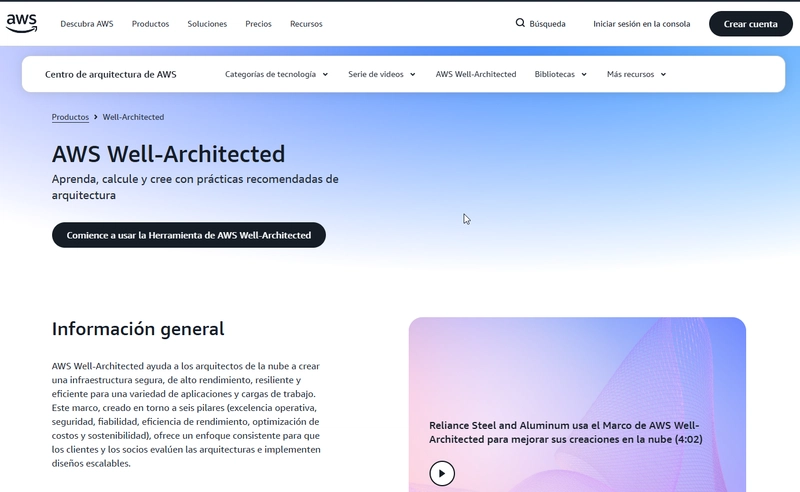Click Crear cuenta button
The height and width of the screenshot is (492, 800).
coord(751,24)
